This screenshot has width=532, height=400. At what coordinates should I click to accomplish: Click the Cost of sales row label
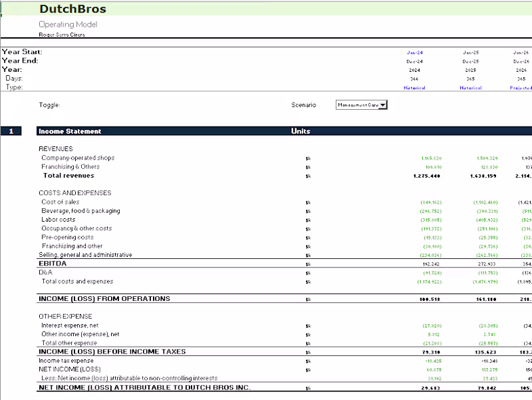(61, 202)
